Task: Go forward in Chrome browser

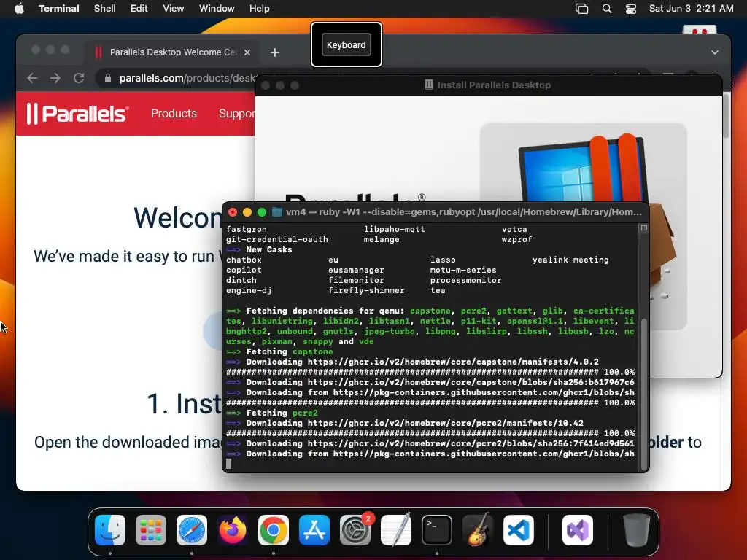Action: point(55,78)
